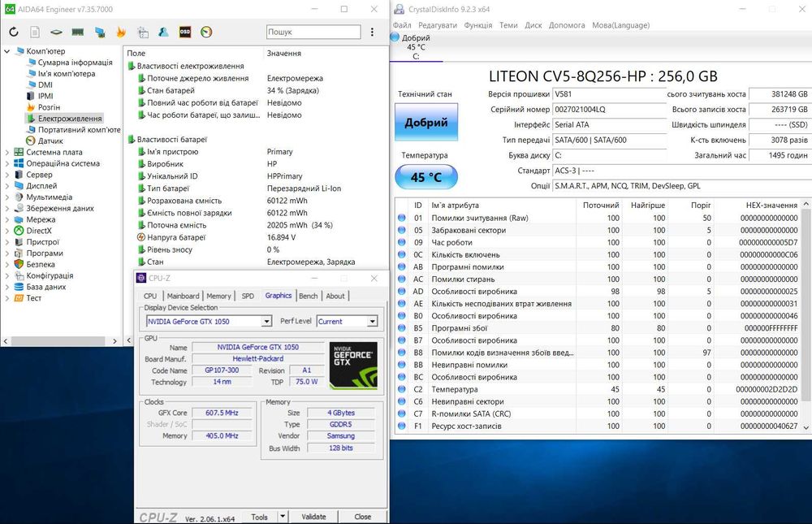The height and width of the screenshot is (524, 812).
Task: Click the Close button in CPU-Z
Action: (362, 516)
